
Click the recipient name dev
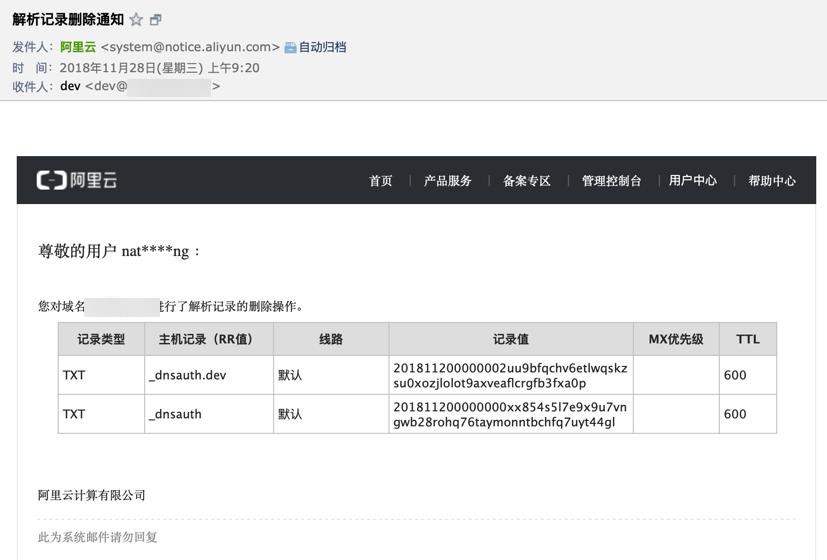pos(70,86)
